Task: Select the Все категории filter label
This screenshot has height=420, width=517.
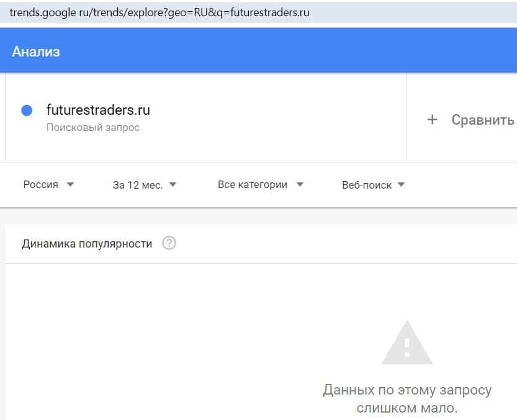Action: point(253,184)
